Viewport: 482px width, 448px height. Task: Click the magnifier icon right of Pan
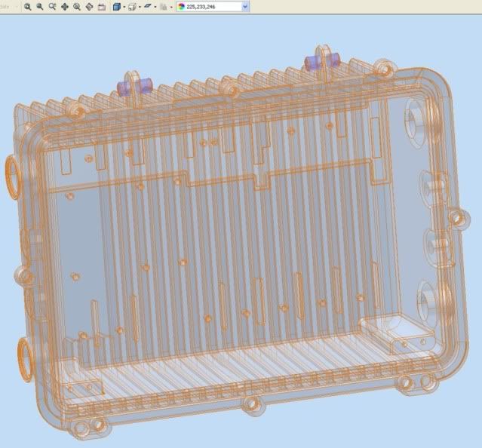[x=77, y=6]
